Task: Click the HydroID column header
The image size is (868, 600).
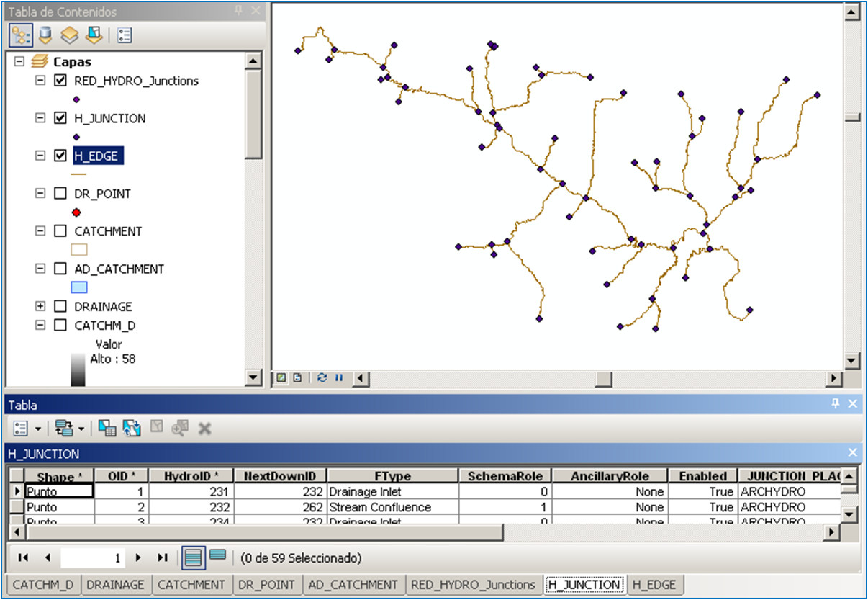Action: 191,476
